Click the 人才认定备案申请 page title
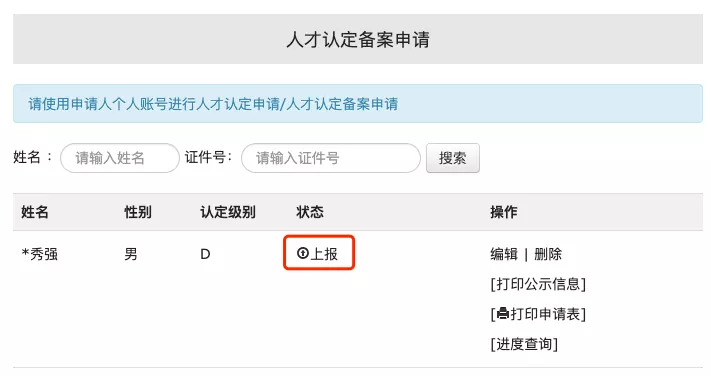 pos(358,39)
